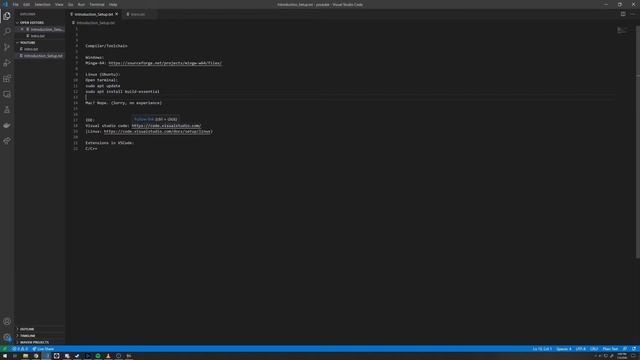This screenshot has height=360, width=640.
Task: Open the editor More Actions ellipsis
Action: coord(633,14)
